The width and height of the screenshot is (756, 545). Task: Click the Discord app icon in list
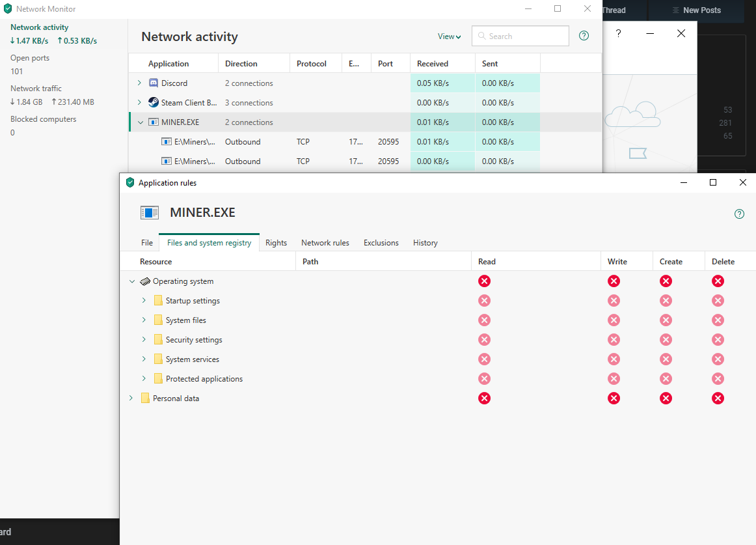pyautogui.click(x=154, y=83)
